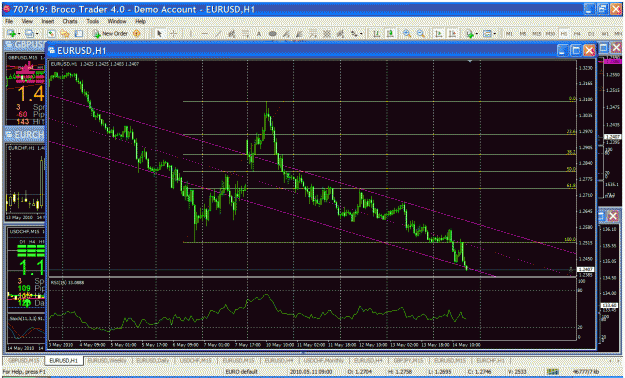Click the 61.8 Fibonacci level line label
Screen dimensions: 625x378
[x=571, y=186]
